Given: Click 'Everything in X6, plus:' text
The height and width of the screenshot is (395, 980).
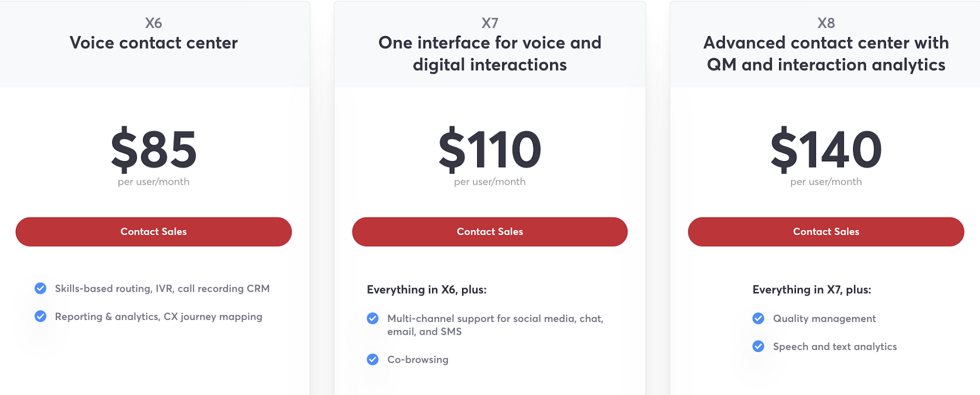Looking at the screenshot, I should pos(427,290).
